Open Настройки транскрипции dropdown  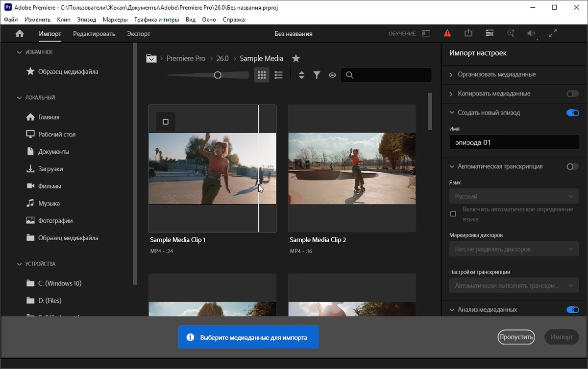514,285
